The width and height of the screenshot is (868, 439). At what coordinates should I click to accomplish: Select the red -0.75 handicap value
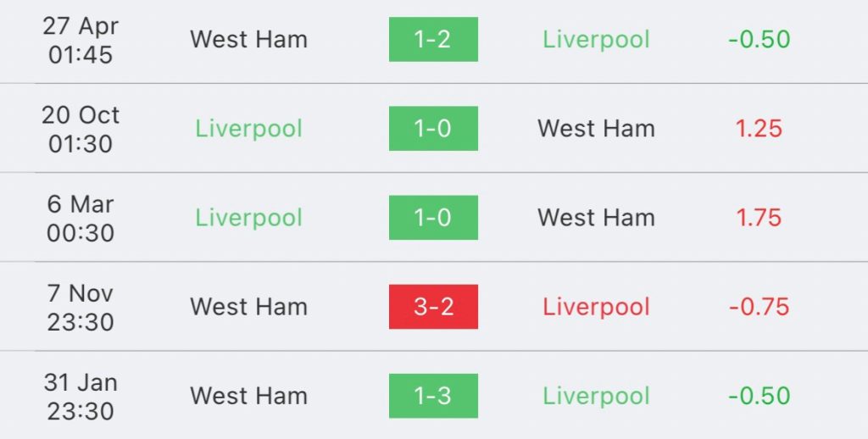coord(759,307)
